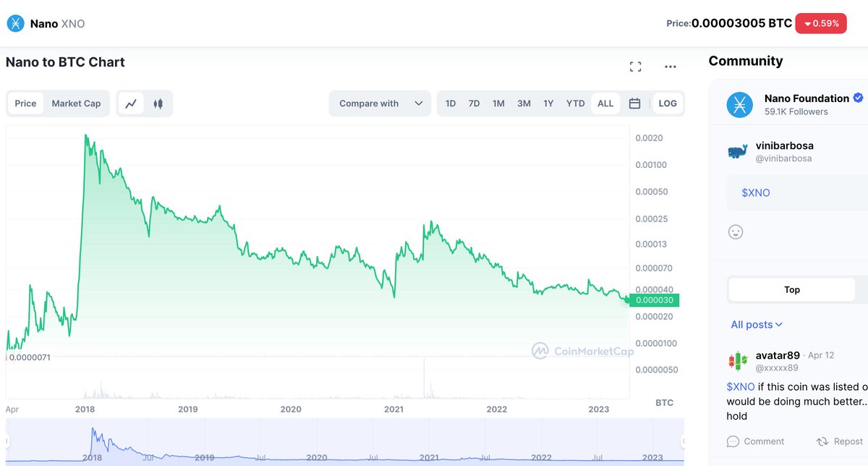Click the price change 0.59% badge
868x466 pixels.
coord(821,23)
